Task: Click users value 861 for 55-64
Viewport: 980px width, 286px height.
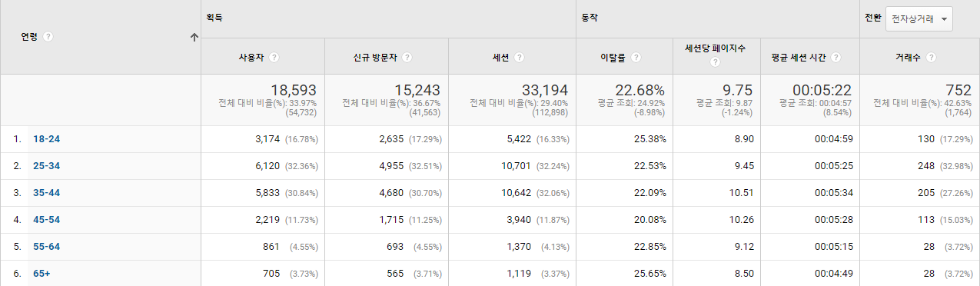Action: (x=272, y=247)
